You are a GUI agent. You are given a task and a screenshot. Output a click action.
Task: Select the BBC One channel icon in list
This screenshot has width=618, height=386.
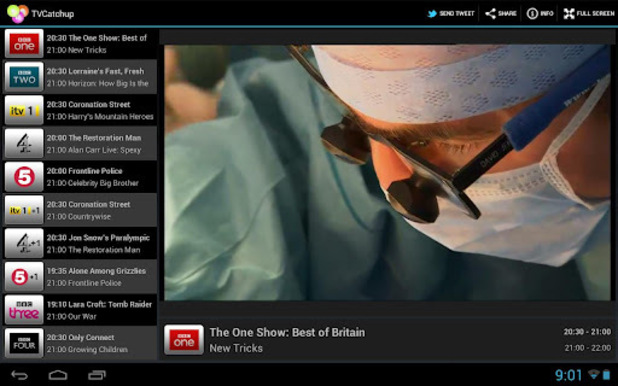click(24, 43)
